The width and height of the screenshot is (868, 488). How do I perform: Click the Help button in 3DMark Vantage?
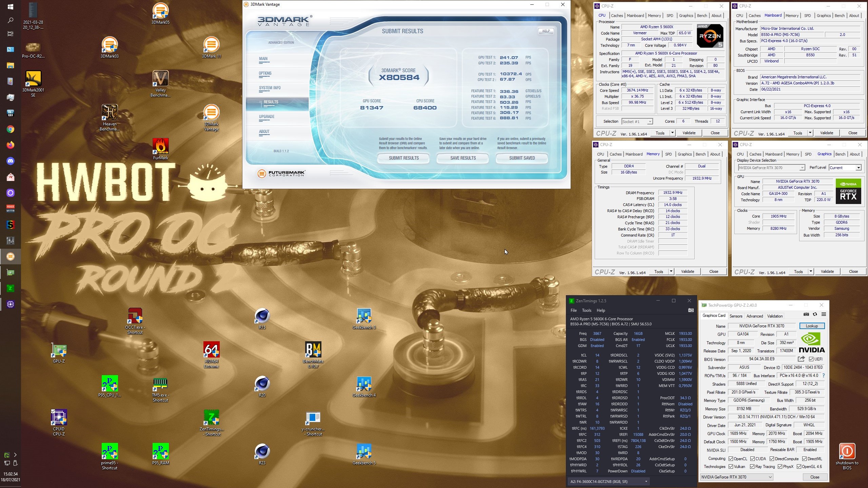546,31
